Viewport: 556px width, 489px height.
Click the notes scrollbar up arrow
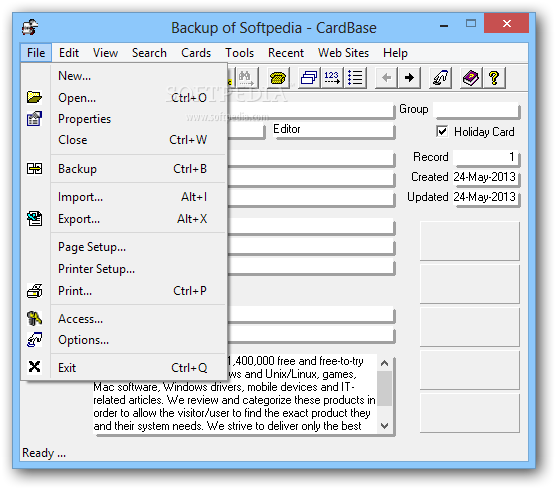(x=384, y=363)
